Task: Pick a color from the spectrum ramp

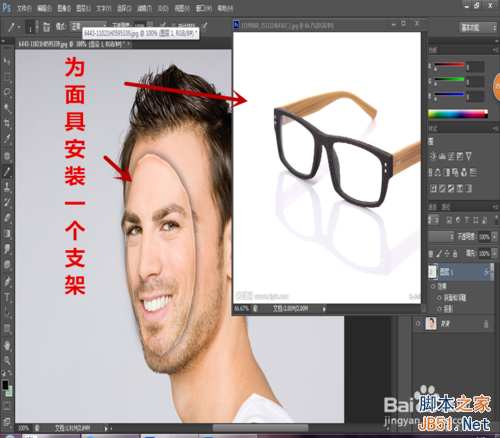Action: [x=458, y=114]
